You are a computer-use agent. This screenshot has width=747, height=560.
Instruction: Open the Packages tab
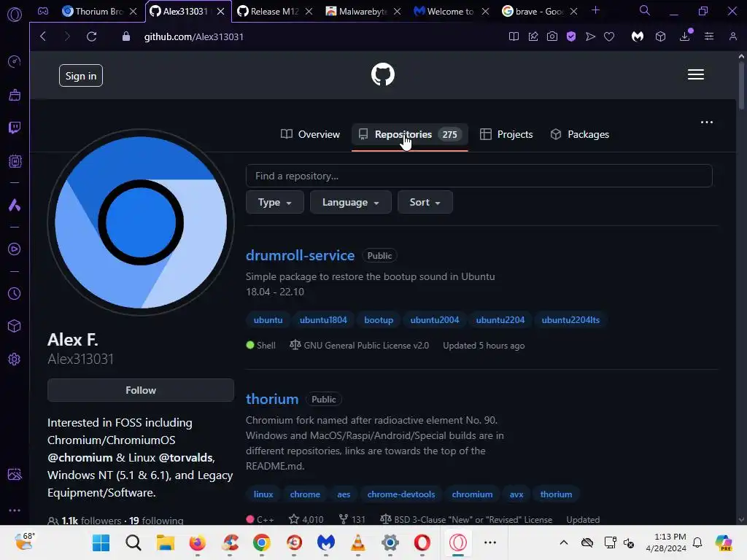tap(579, 134)
